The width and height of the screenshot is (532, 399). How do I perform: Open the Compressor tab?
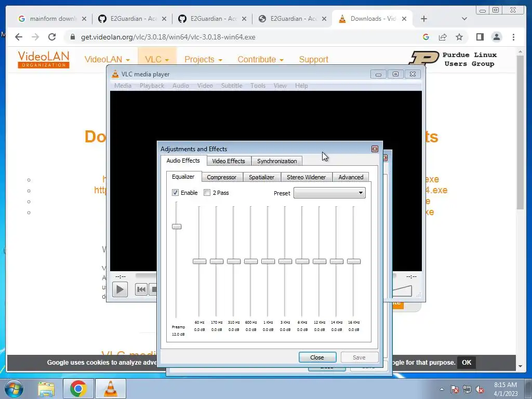(x=221, y=177)
